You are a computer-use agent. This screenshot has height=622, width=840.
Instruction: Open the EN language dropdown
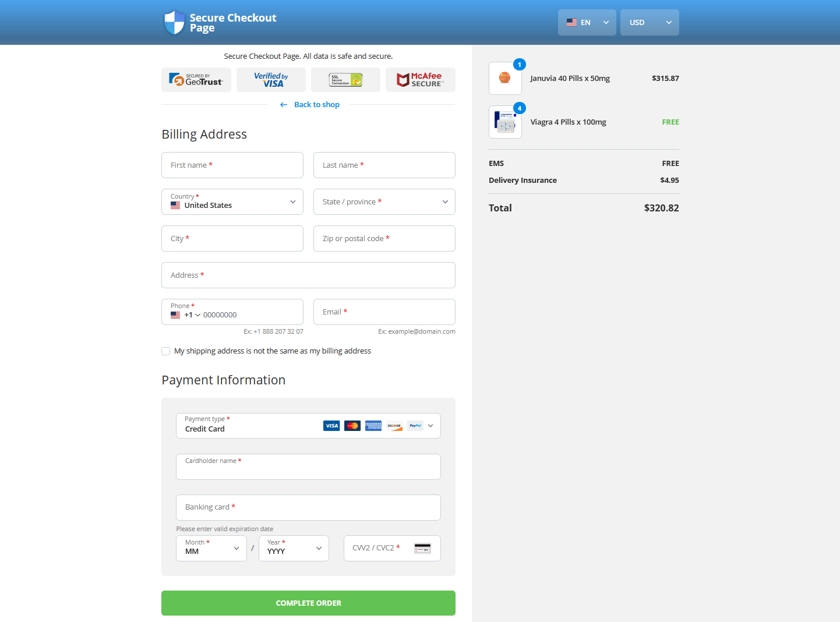click(x=587, y=23)
